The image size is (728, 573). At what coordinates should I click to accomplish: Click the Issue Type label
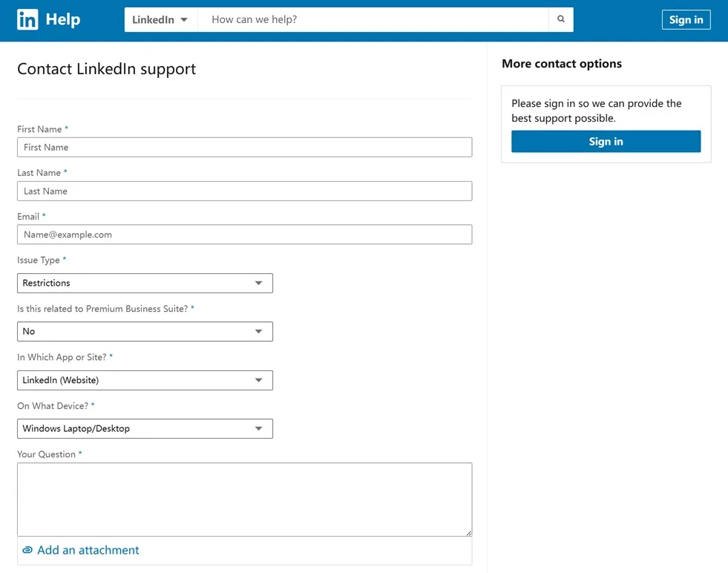click(39, 261)
